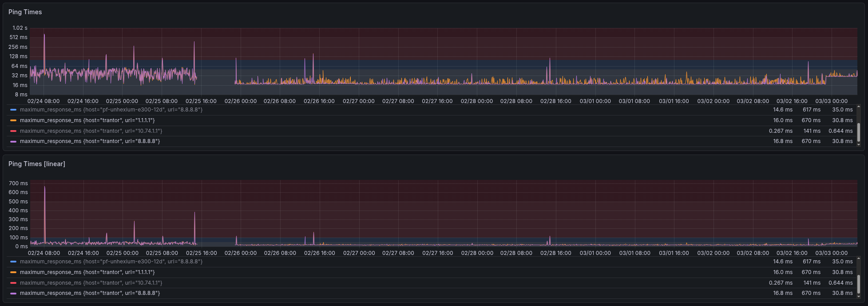Open the Ping Times panel title menu
868x306 pixels.
(25, 12)
